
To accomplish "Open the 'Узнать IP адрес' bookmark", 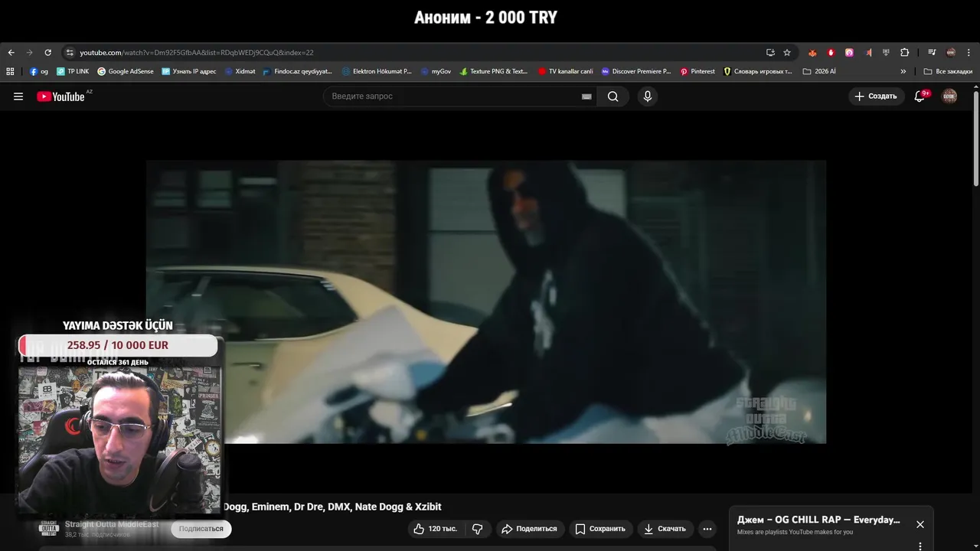I will [189, 71].
